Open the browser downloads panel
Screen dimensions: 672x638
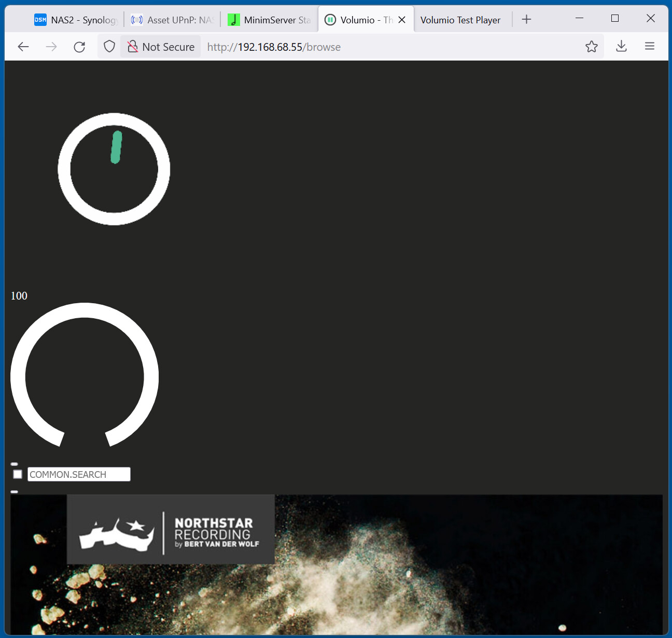pos(621,47)
